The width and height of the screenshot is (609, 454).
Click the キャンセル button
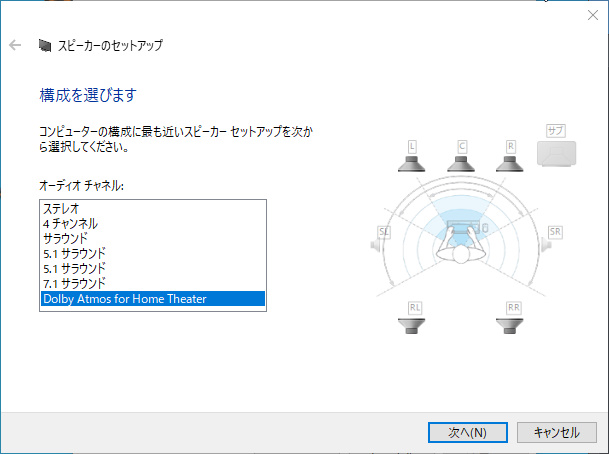pos(557,432)
